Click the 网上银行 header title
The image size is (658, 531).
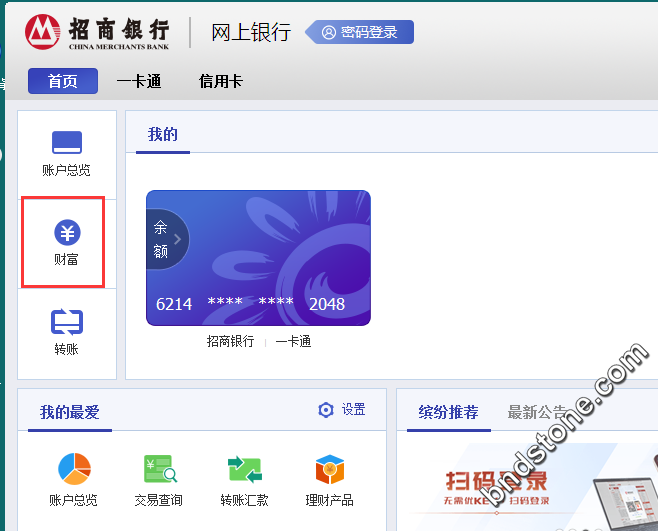pyautogui.click(x=251, y=32)
